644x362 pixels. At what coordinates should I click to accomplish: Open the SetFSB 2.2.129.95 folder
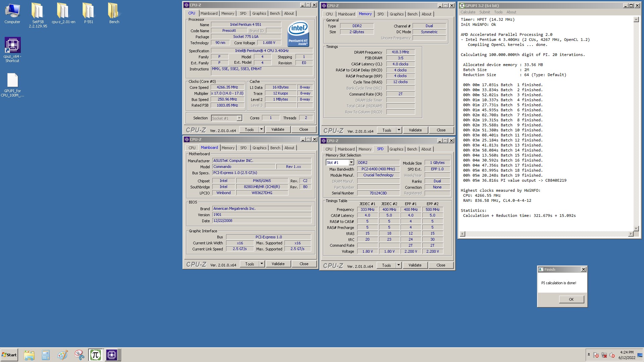(38, 15)
